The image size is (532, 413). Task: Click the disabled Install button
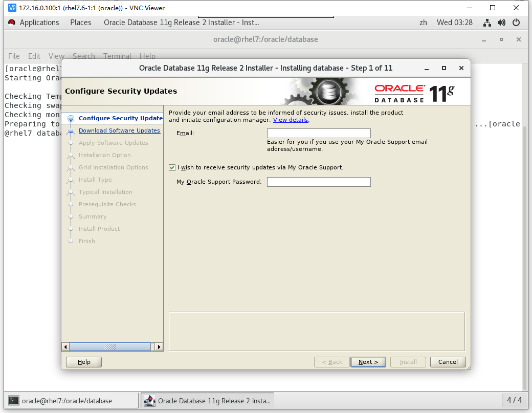pyautogui.click(x=408, y=362)
